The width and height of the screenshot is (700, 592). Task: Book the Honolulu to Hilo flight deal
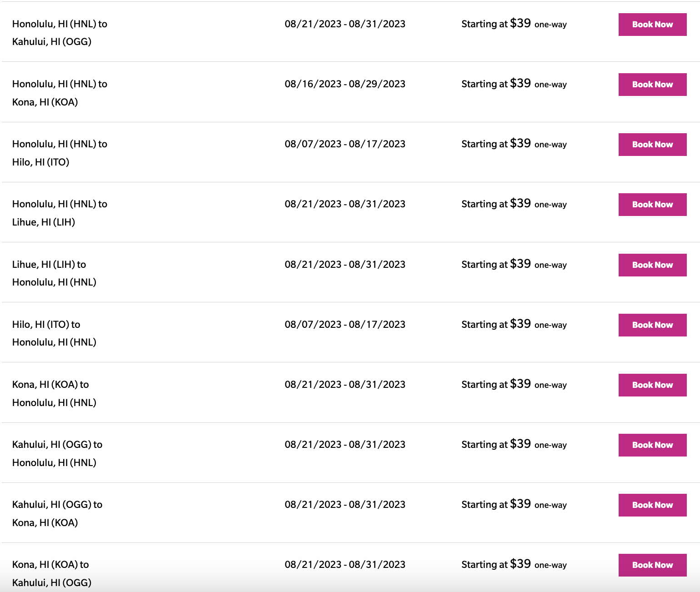[x=652, y=145]
